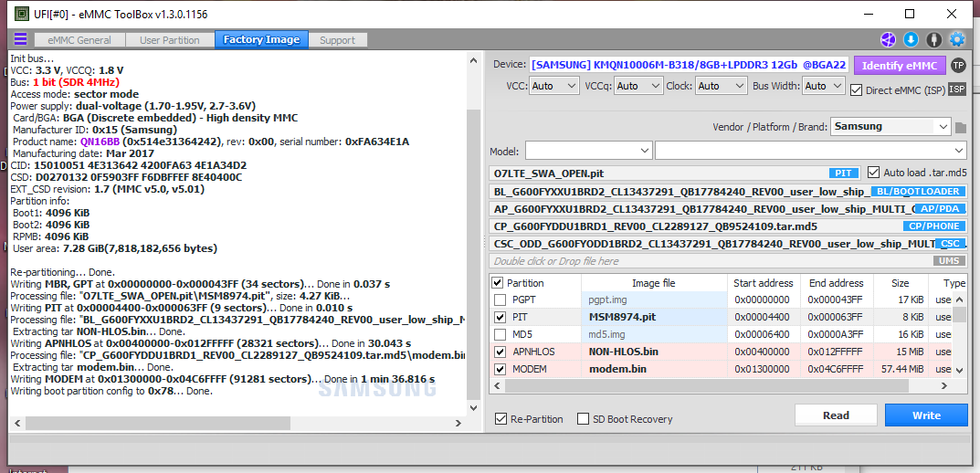Viewport: 980px width, 473px height.
Task: Toggle Auto load .tar.md5 checkbox
Action: point(874,172)
